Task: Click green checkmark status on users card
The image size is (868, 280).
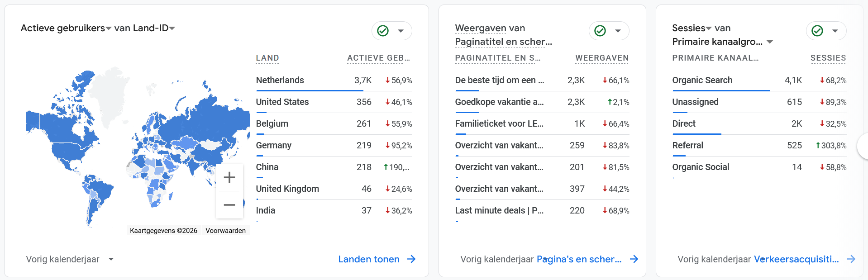Action: click(383, 31)
